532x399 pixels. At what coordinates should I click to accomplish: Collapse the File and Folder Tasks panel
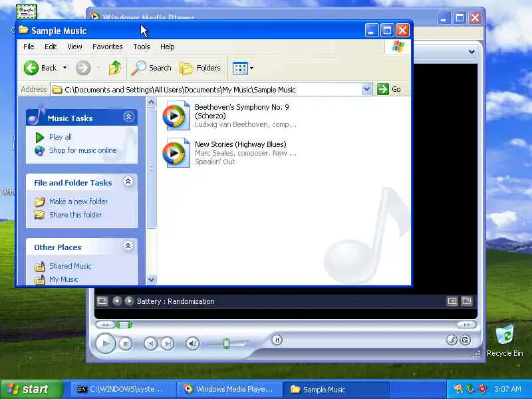pyautogui.click(x=128, y=182)
